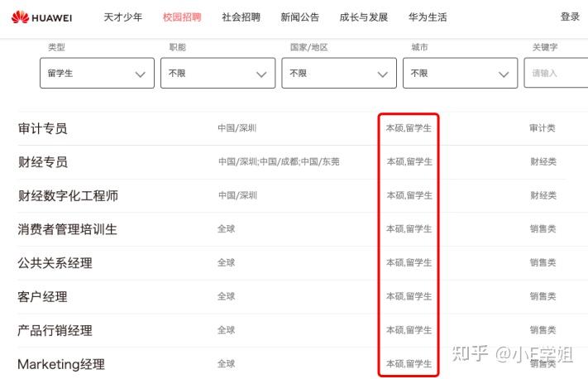
Task: Open the 类型 dropdown showing 留学生
Action: click(x=97, y=73)
